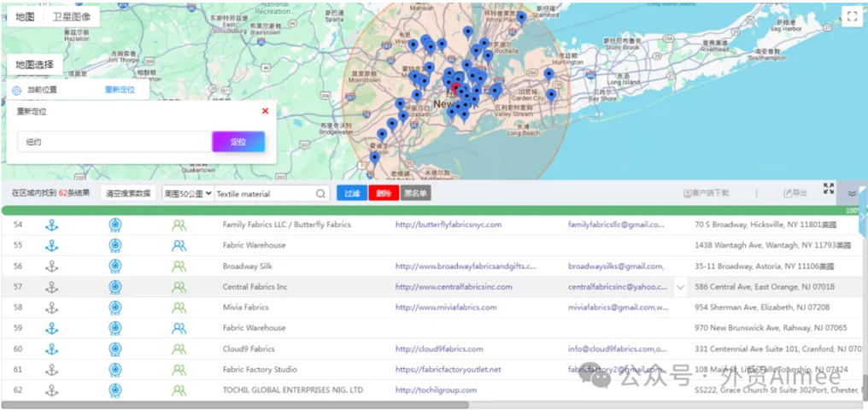The height and width of the screenshot is (410, 868).
Task: Open the 周围50公里 radius dropdown
Action: point(188,194)
